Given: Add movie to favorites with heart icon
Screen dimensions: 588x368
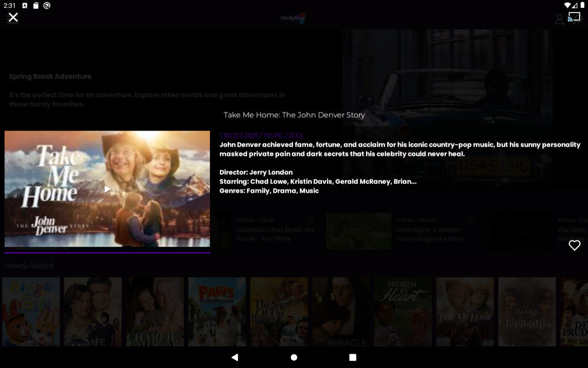Looking at the screenshot, I should [x=575, y=245].
